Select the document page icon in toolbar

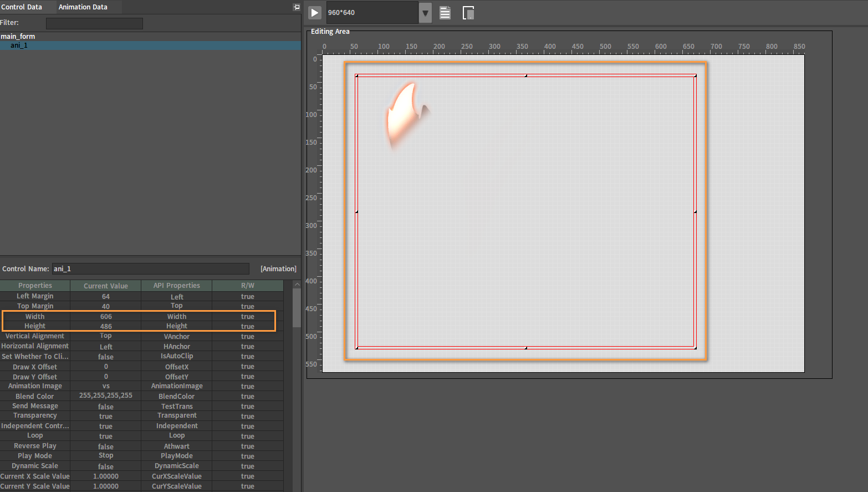445,13
